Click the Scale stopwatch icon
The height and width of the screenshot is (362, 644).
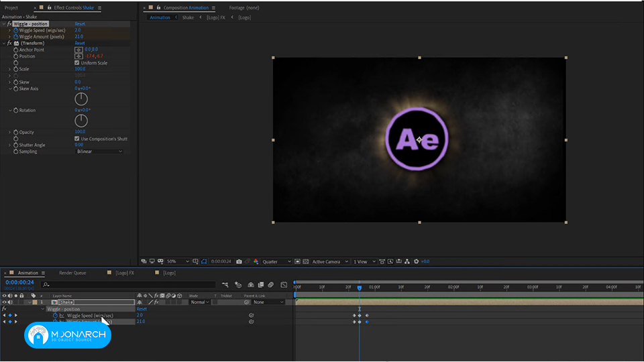point(15,69)
